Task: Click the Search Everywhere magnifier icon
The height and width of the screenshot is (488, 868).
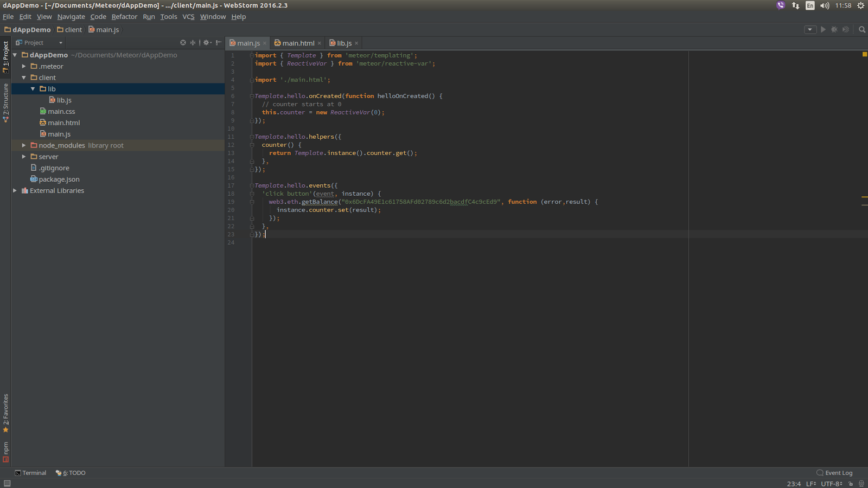Action: coord(861,30)
